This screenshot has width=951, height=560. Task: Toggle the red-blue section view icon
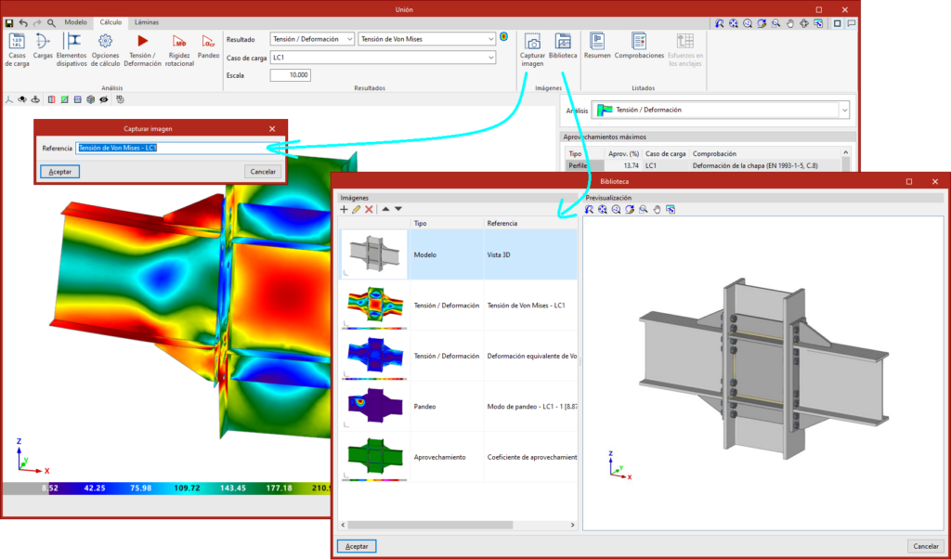pyautogui.click(x=51, y=98)
